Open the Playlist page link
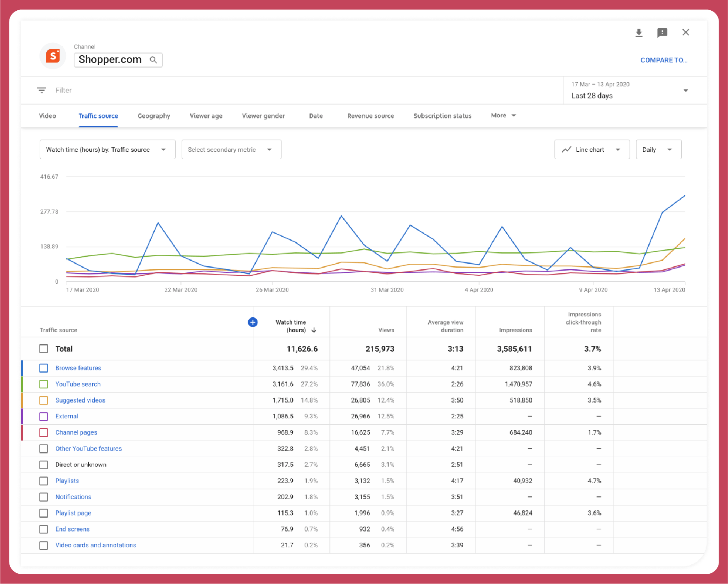 [x=73, y=513]
